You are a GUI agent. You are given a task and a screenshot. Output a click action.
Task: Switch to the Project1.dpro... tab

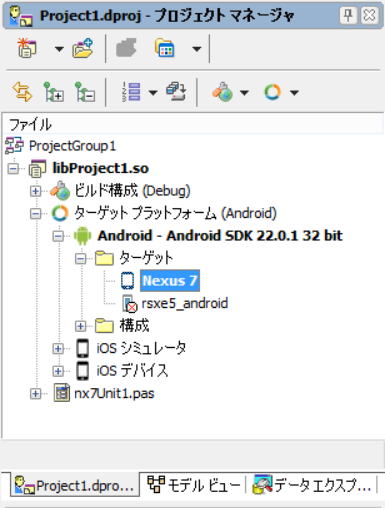point(75,485)
